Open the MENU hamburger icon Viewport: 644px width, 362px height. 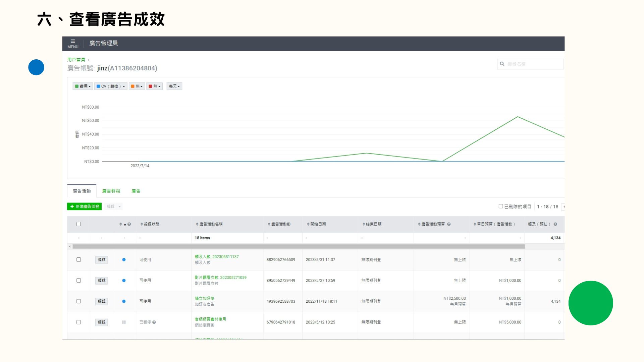point(73,41)
